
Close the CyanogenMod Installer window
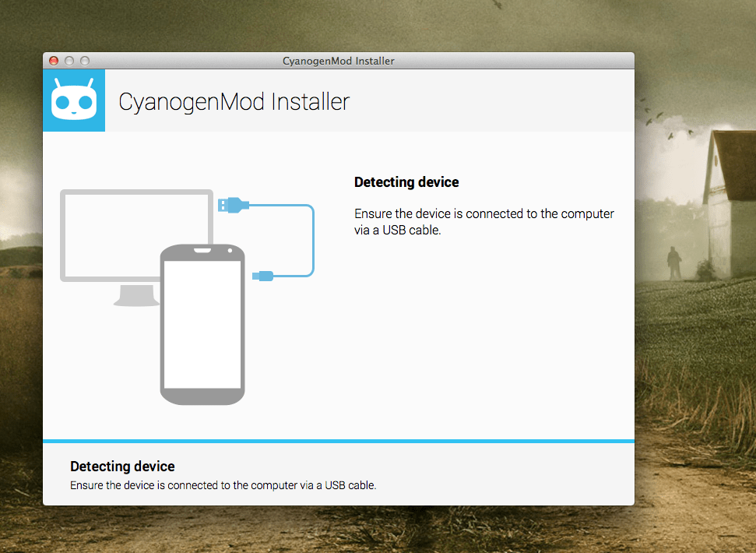(54, 61)
